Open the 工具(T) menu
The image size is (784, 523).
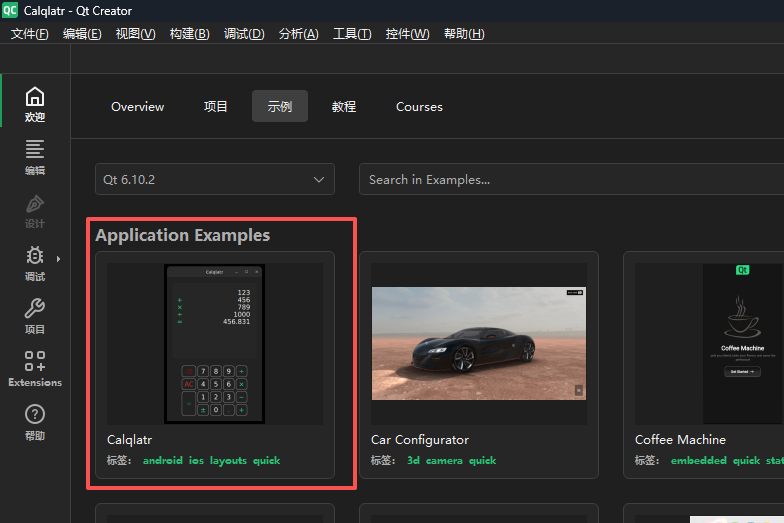click(352, 34)
